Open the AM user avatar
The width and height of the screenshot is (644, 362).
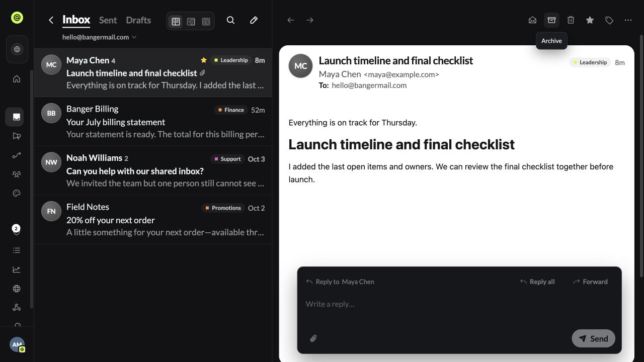[x=17, y=344]
